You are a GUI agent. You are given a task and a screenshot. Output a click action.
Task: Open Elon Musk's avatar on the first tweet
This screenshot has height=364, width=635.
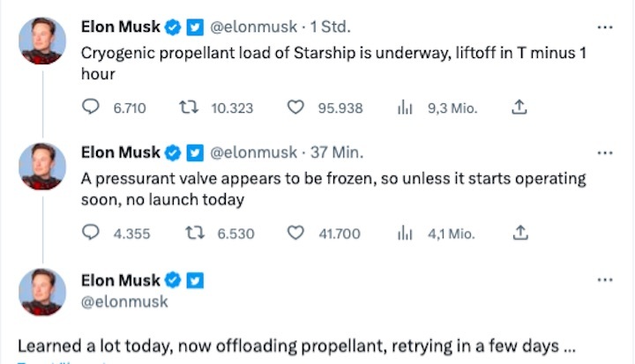click(41, 41)
